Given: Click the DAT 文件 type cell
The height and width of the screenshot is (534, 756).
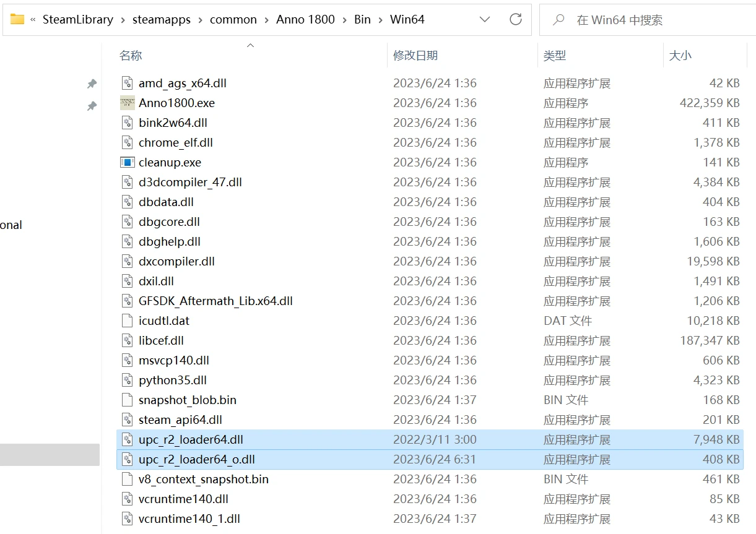Looking at the screenshot, I should (x=568, y=321).
